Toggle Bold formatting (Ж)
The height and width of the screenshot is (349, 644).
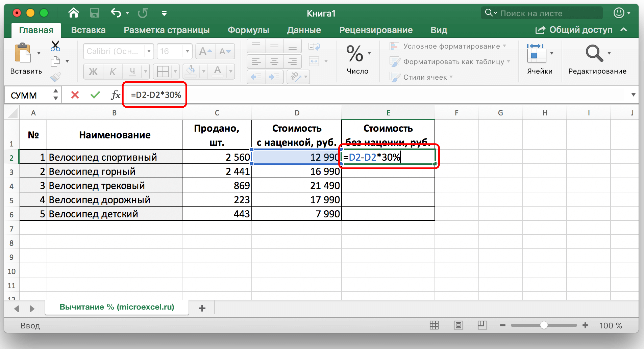pyautogui.click(x=93, y=72)
